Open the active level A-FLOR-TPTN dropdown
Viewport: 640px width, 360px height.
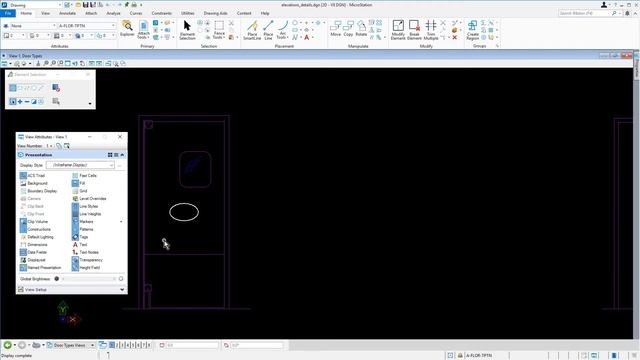pyautogui.click(x=87, y=26)
